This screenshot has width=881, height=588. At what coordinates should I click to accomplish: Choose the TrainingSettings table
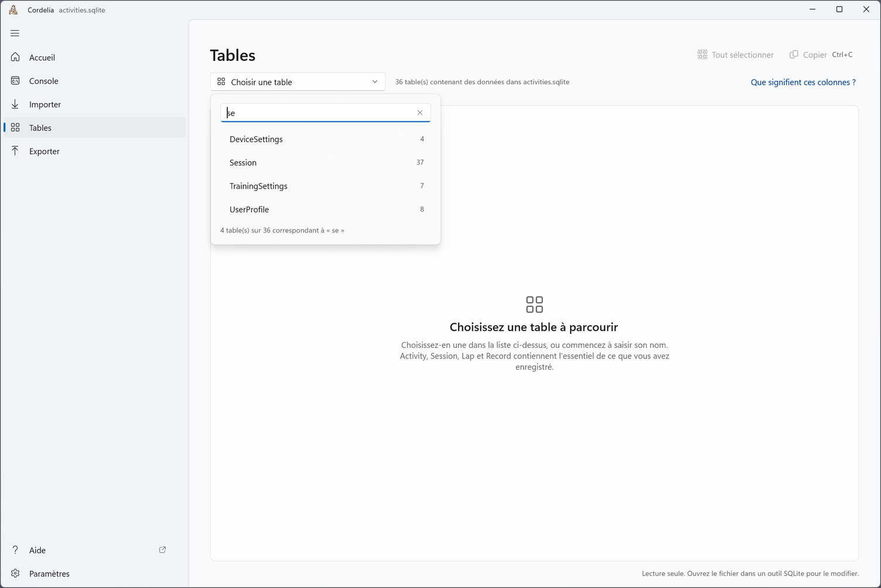pos(326,186)
